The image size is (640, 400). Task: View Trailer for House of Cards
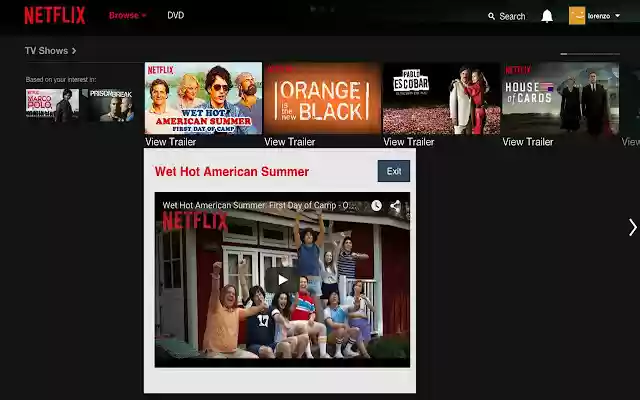528,142
